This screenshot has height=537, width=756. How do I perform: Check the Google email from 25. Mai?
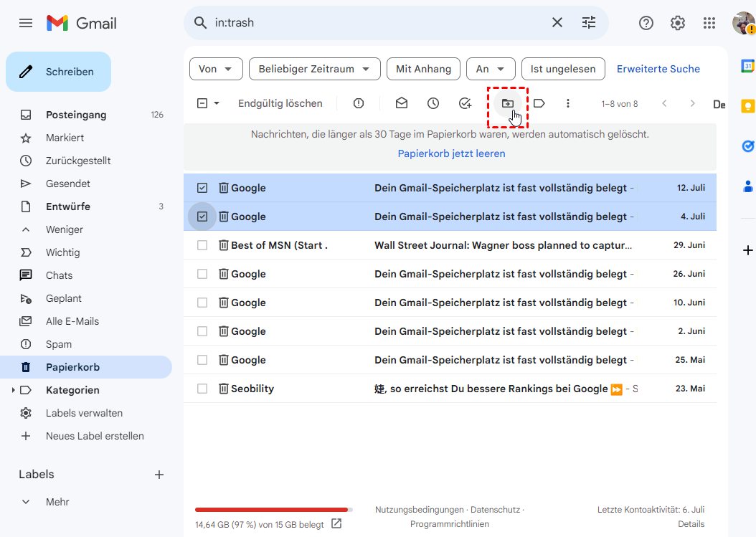pos(202,360)
